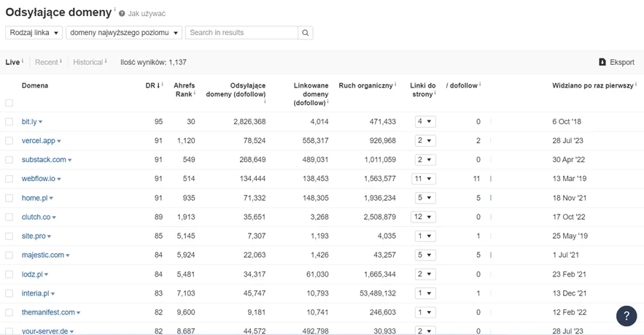The image size is (644, 335).
Task: Open the bit.ly domain link
Action: [29, 122]
